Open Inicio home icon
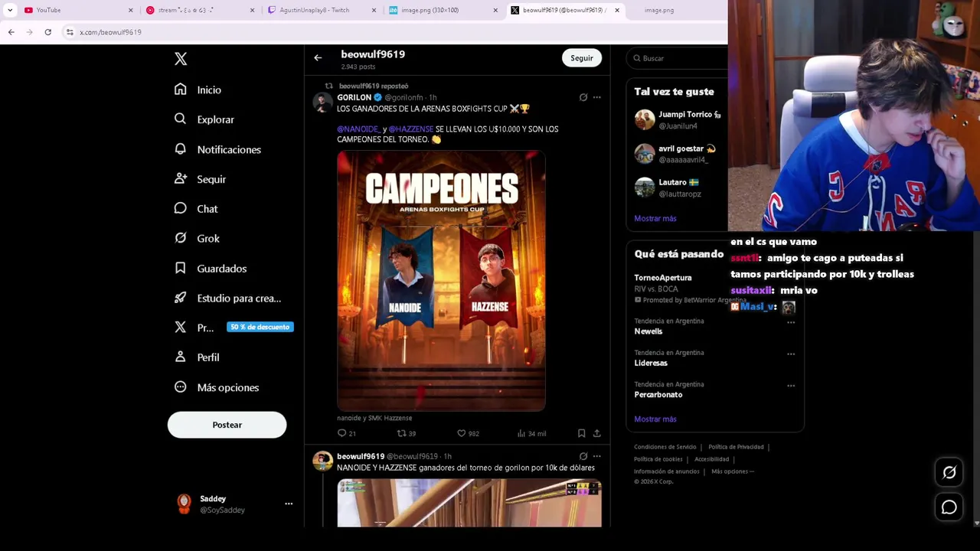This screenshot has height=551, width=980. 180,90
